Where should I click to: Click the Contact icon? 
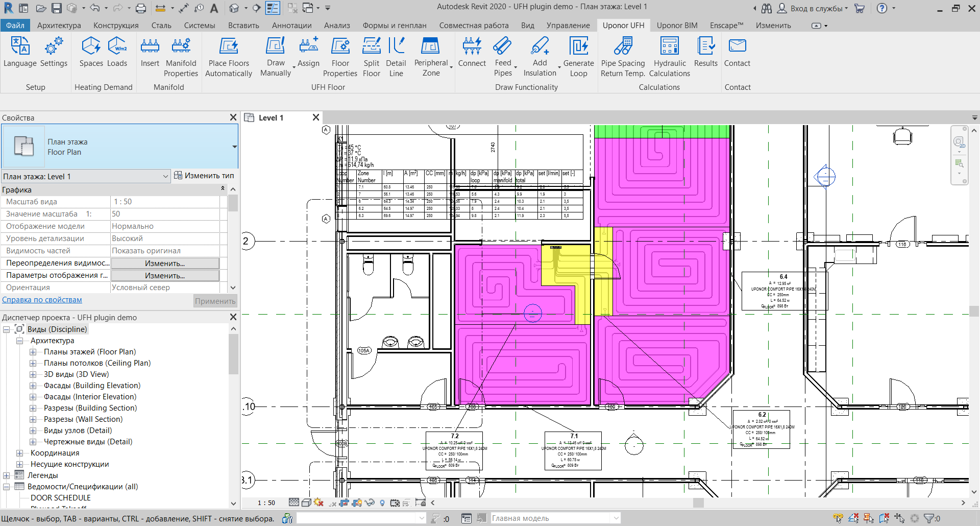click(738, 52)
